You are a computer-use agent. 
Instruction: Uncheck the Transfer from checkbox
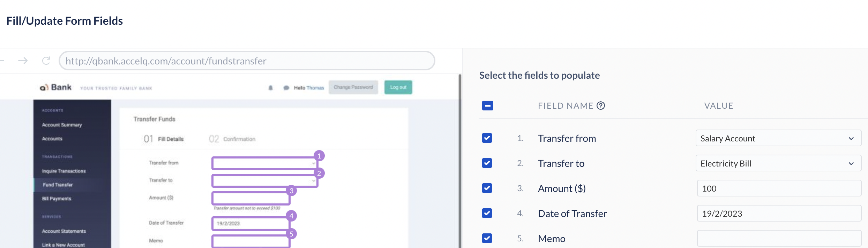(487, 138)
